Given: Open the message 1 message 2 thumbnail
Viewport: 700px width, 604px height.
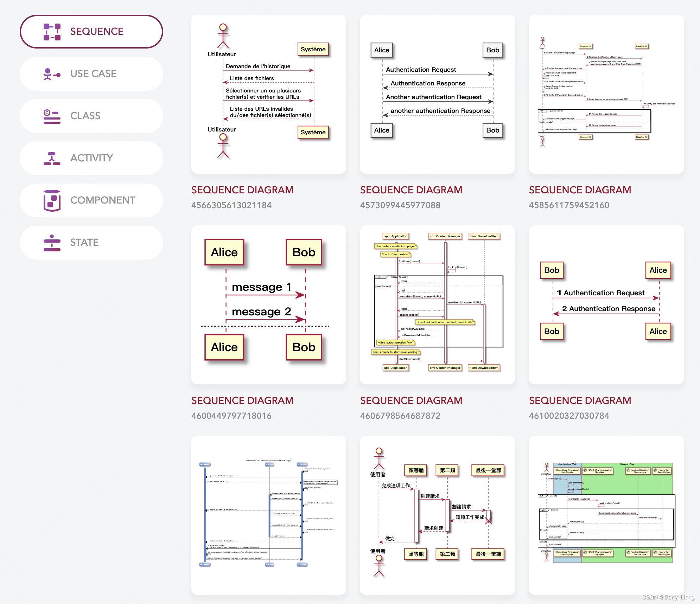Looking at the screenshot, I should click(268, 304).
